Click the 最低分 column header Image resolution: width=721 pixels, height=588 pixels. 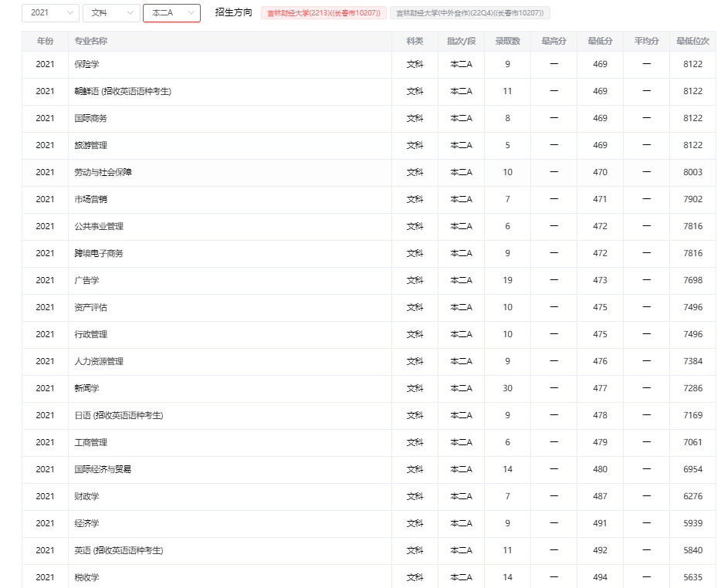point(600,41)
